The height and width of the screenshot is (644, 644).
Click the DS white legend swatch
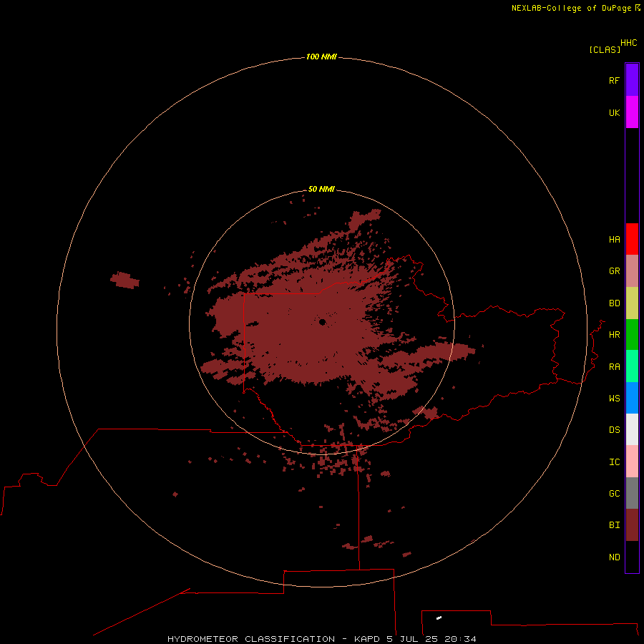(x=632, y=429)
